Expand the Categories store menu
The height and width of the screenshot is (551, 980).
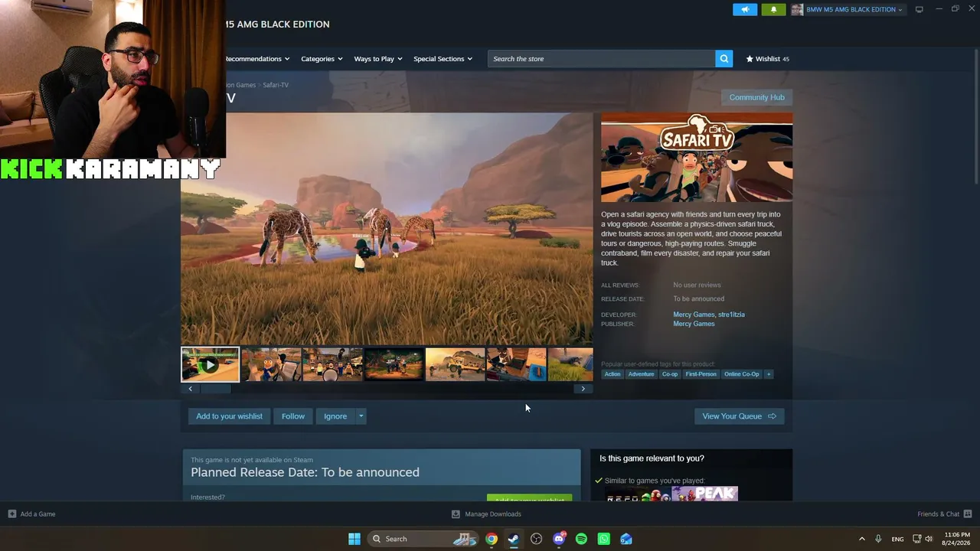322,59
